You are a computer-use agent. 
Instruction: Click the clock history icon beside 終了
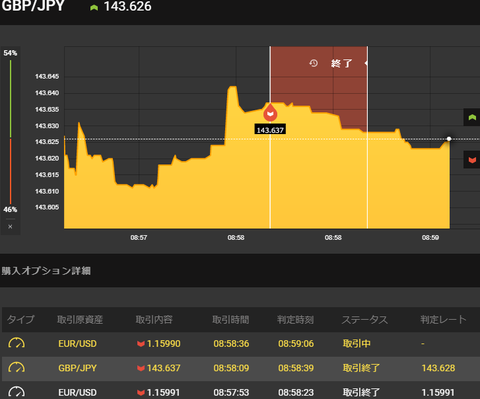(313, 63)
